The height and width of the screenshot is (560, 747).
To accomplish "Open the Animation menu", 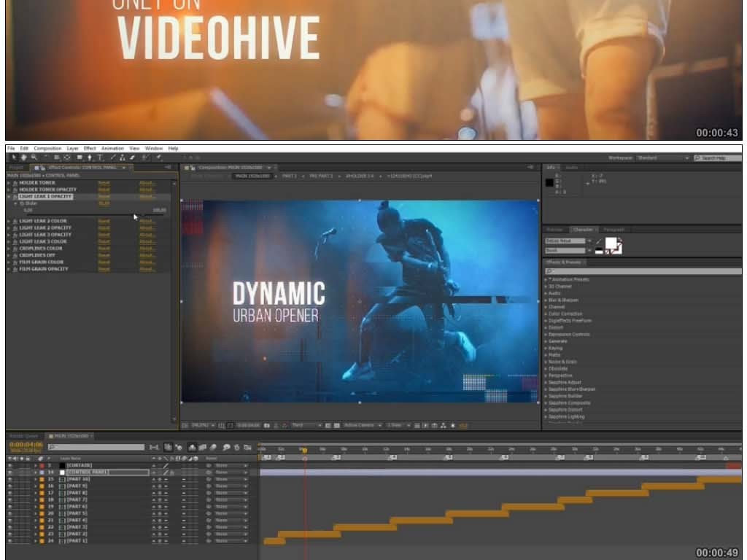I will point(112,149).
